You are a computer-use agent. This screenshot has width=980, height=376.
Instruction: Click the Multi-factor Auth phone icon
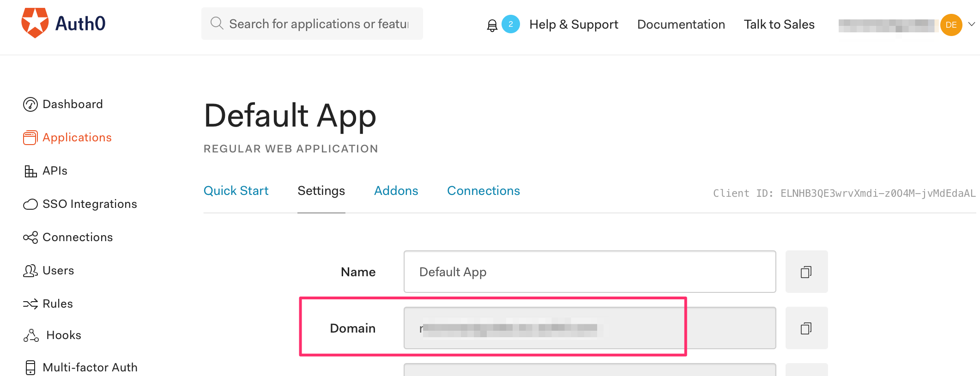pos(30,368)
